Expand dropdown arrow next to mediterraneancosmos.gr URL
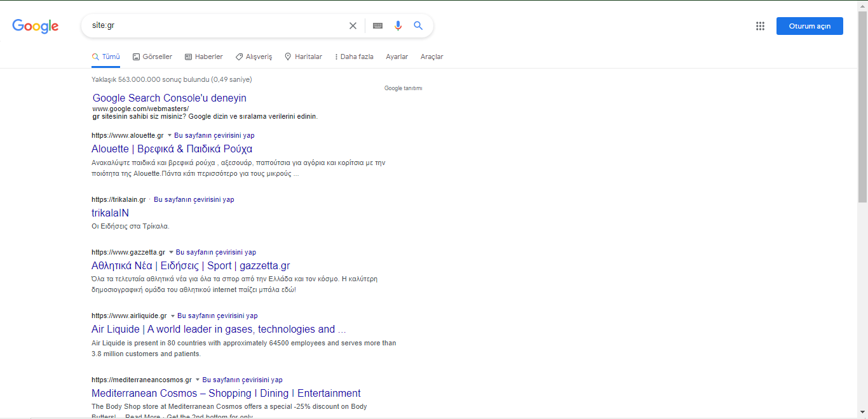This screenshot has width=868, height=419. (198, 380)
